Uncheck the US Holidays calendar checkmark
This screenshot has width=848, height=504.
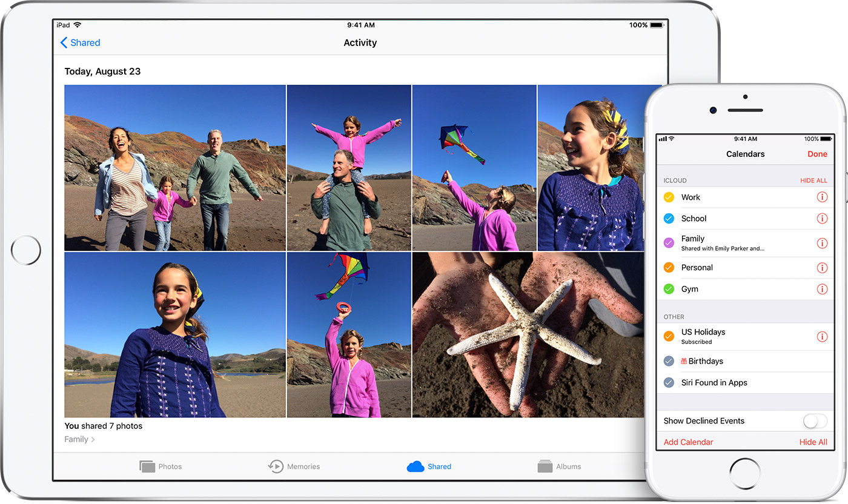[669, 336]
